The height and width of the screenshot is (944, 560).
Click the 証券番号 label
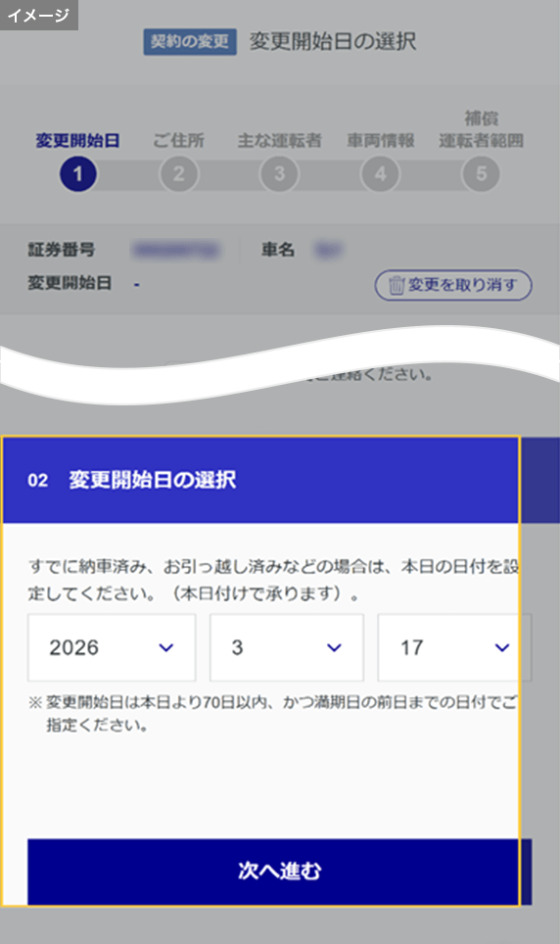pyautogui.click(x=62, y=250)
